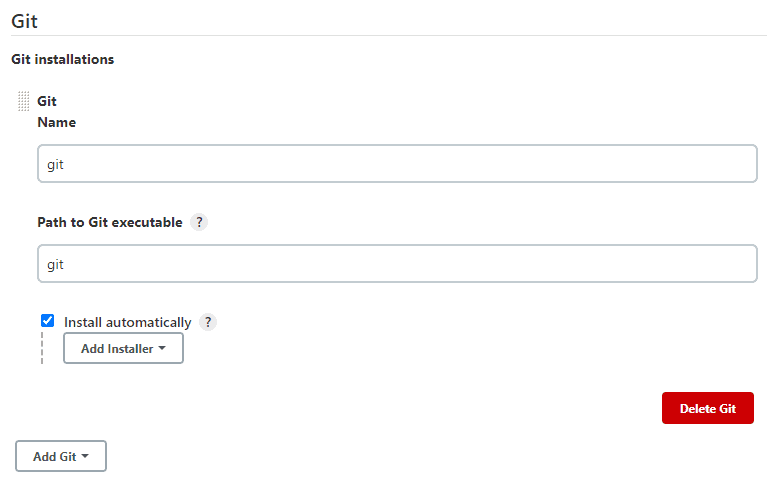The image size is (784, 486).
Task: Click the Path to Git executable label
Action: [110, 222]
